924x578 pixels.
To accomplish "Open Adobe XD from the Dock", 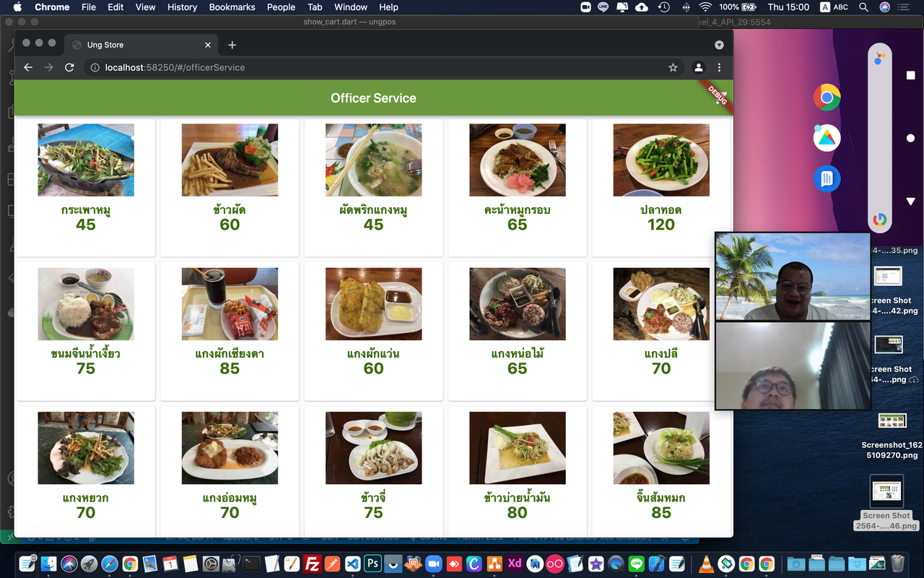I will (515, 564).
